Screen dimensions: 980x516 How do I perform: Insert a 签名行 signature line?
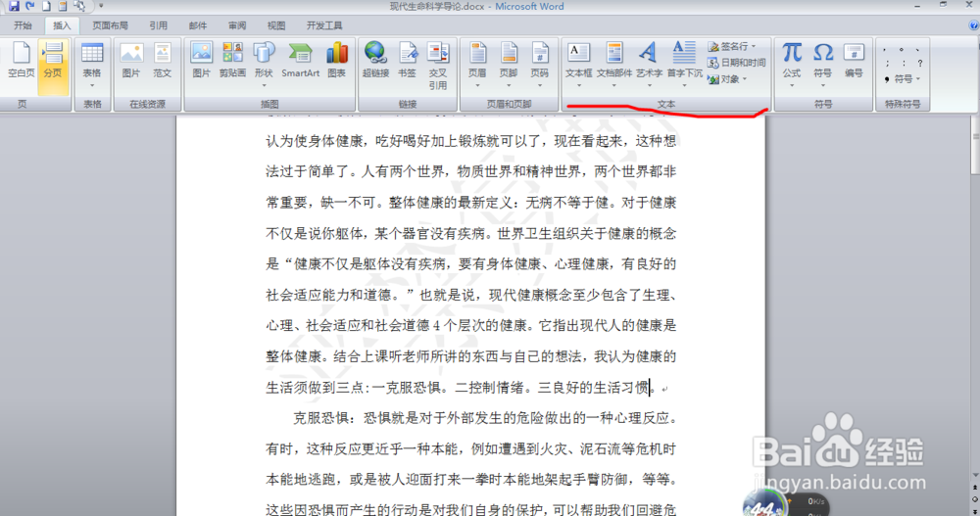pos(732,46)
